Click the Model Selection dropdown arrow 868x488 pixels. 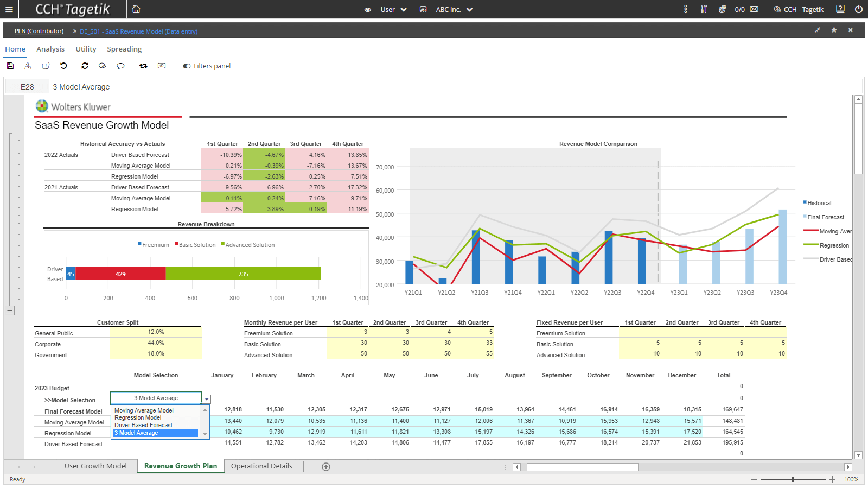click(x=207, y=399)
